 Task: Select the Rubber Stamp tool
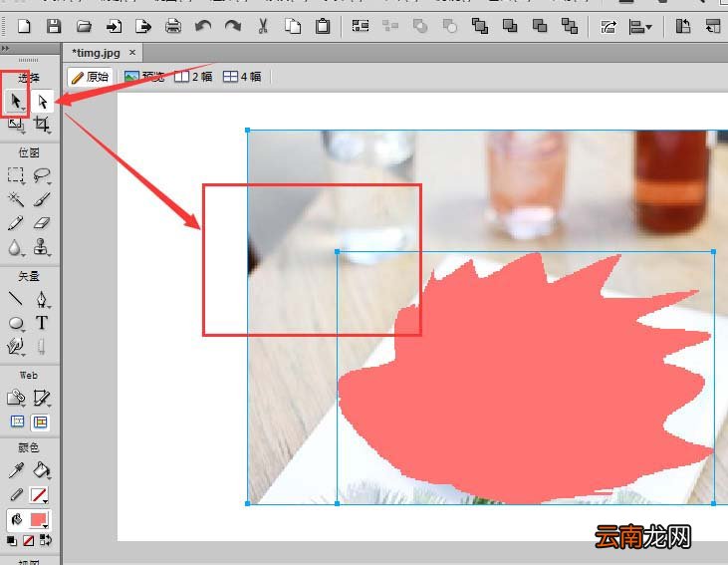[42, 247]
